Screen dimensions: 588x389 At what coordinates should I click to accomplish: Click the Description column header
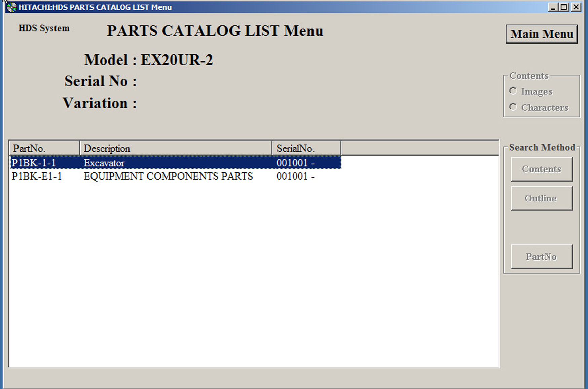[176, 148]
